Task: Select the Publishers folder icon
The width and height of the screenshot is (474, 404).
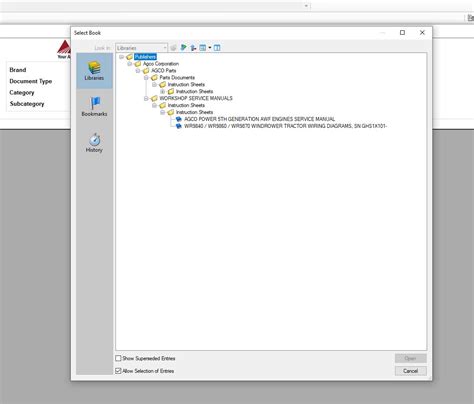Action: pyautogui.click(x=129, y=57)
